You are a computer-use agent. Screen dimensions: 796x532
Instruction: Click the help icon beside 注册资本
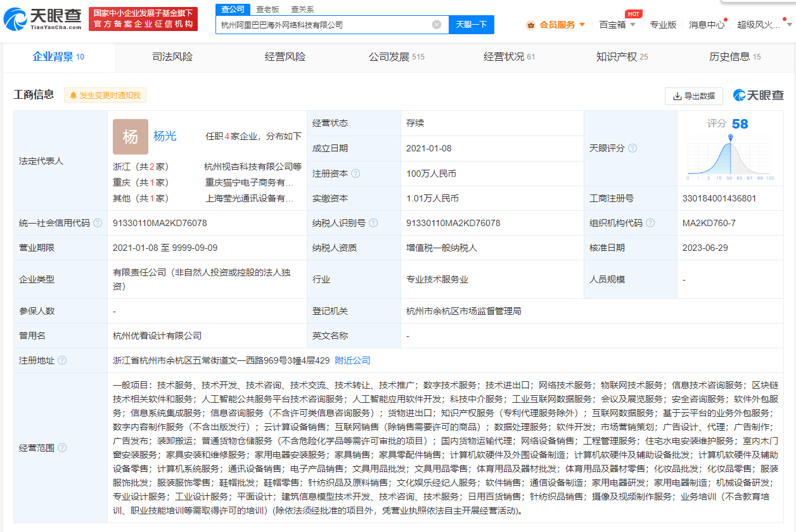pos(356,174)
